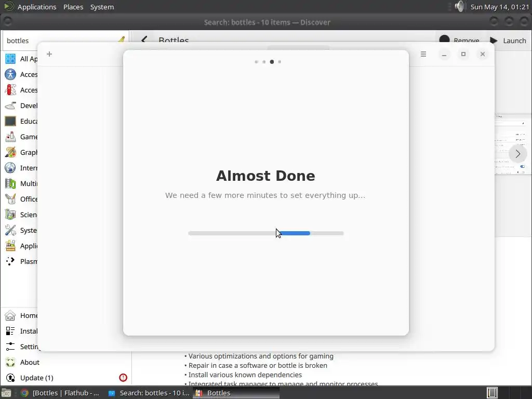Click the plus button to add a new bottle

49,54
